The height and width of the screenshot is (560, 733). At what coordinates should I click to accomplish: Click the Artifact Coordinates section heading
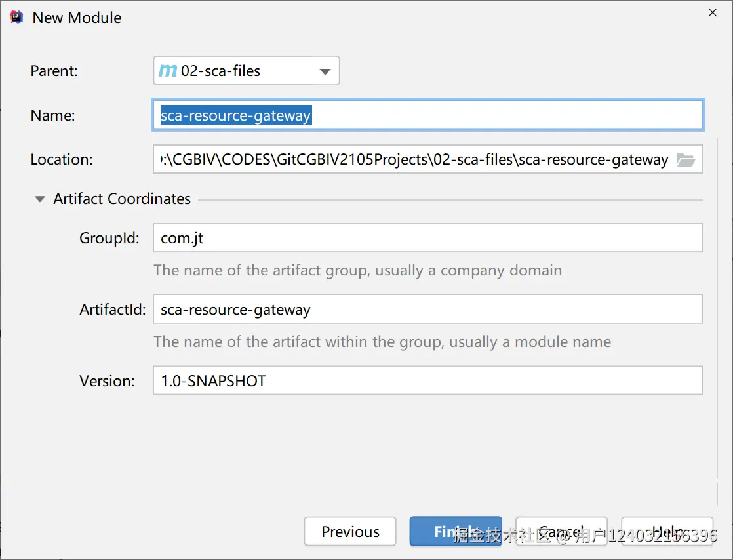(122, 199)
